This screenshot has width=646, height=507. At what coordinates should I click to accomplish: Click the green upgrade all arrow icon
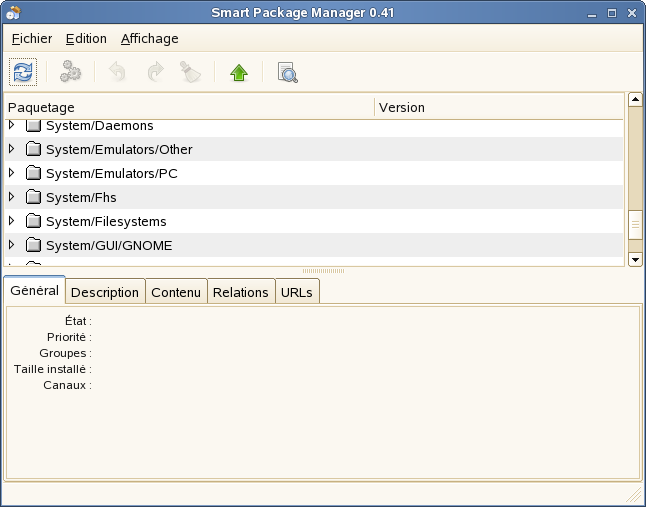pyautogui.click(x=238, y=72)
